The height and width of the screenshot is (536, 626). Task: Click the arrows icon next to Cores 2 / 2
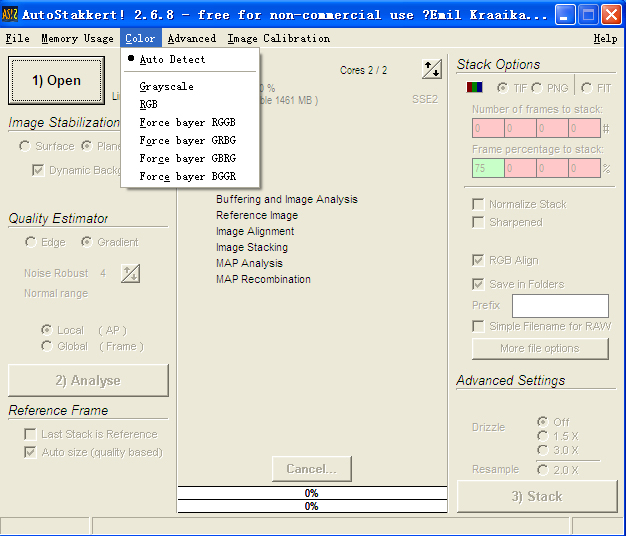pyautogui.click(x=432, y=69)
